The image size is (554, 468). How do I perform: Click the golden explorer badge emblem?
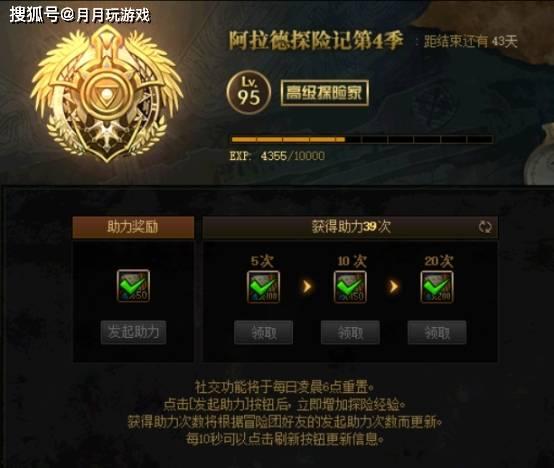107,94
